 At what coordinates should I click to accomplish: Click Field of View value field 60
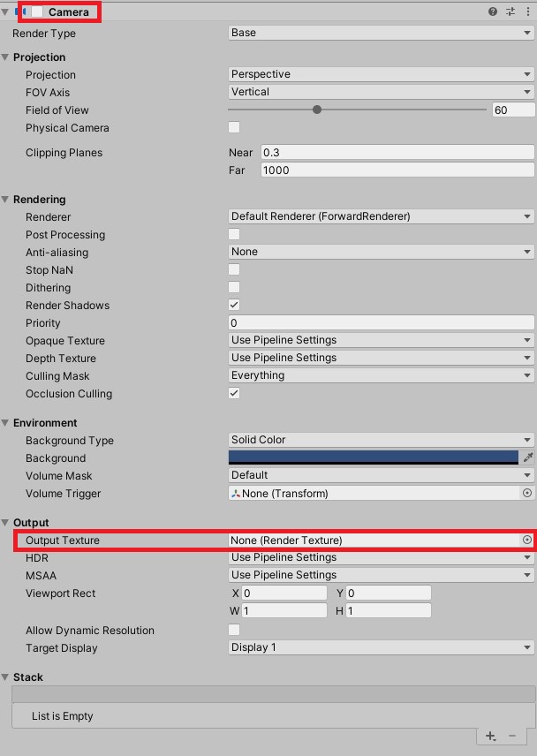(x=513, y=110)
